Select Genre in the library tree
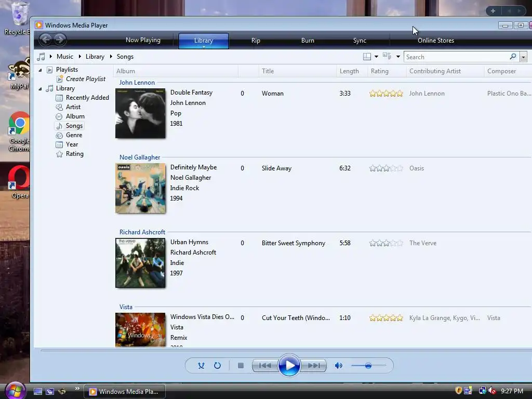Viewport: 532px width, 399px height. pos(74,135)
